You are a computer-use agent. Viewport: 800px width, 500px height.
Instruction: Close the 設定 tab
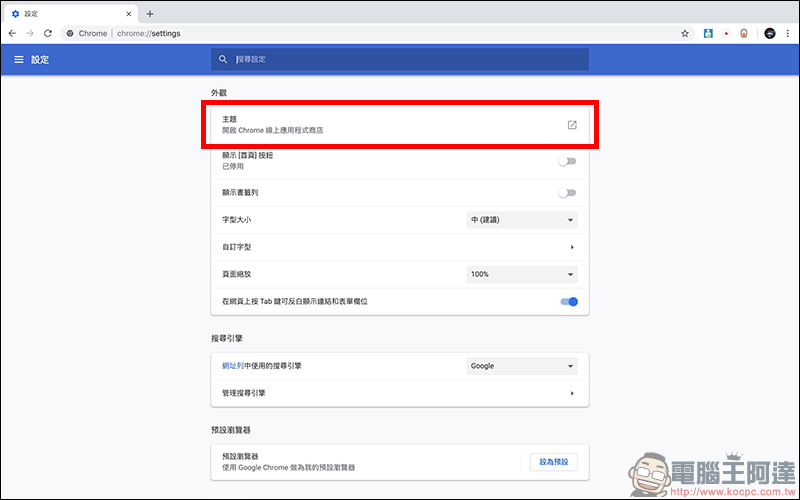(x=129, y=14)
